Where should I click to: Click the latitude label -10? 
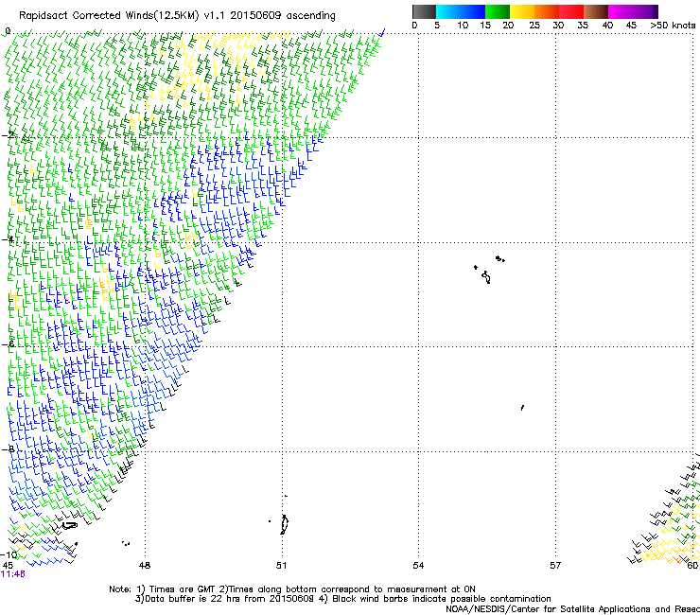coord(9,555)
